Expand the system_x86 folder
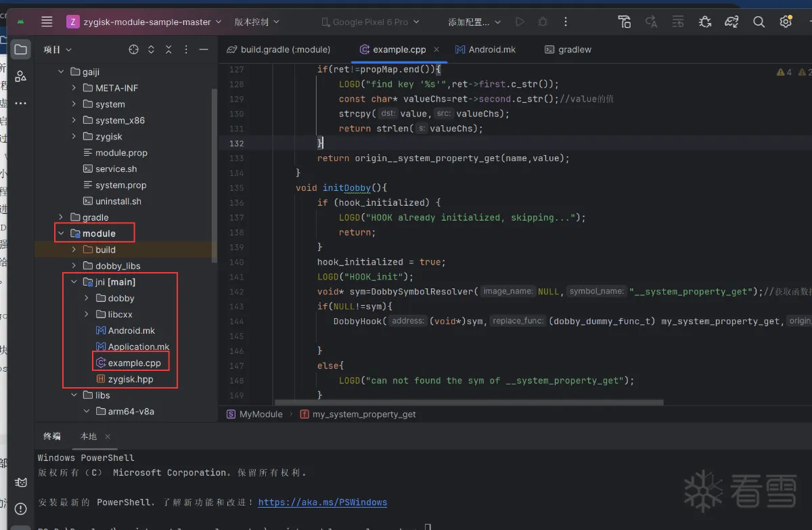Viewport: 812px width, 530px height. tap(74, 120)
